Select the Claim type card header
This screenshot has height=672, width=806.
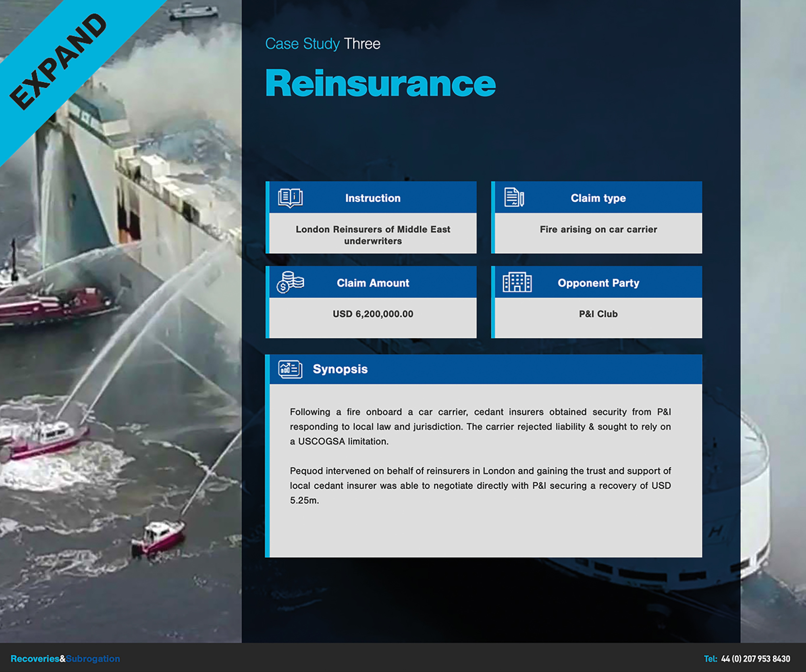coord(598,198)
